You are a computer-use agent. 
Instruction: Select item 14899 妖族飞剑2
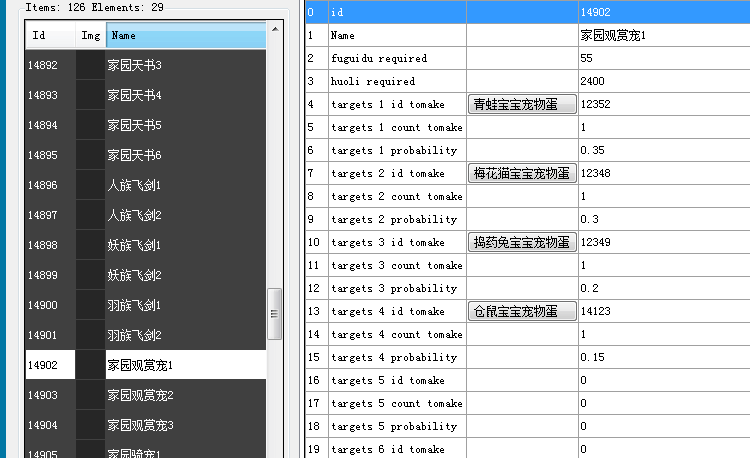click(x=146, y=275)
